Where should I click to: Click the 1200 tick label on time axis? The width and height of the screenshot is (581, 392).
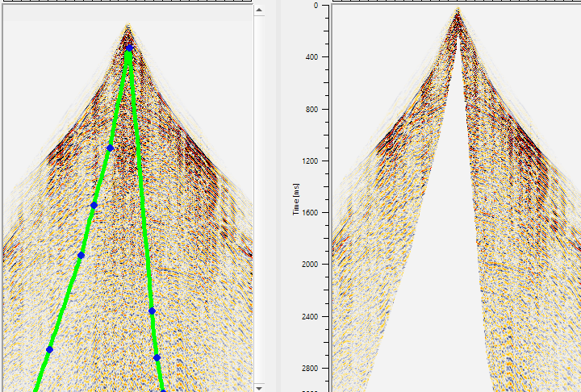[x=311, y=161]
